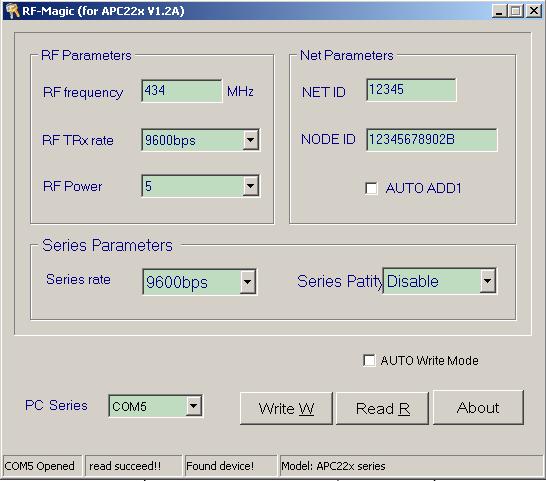Click the 'Net Parameters' group title
546x481 pixels.
click(346, 55)
